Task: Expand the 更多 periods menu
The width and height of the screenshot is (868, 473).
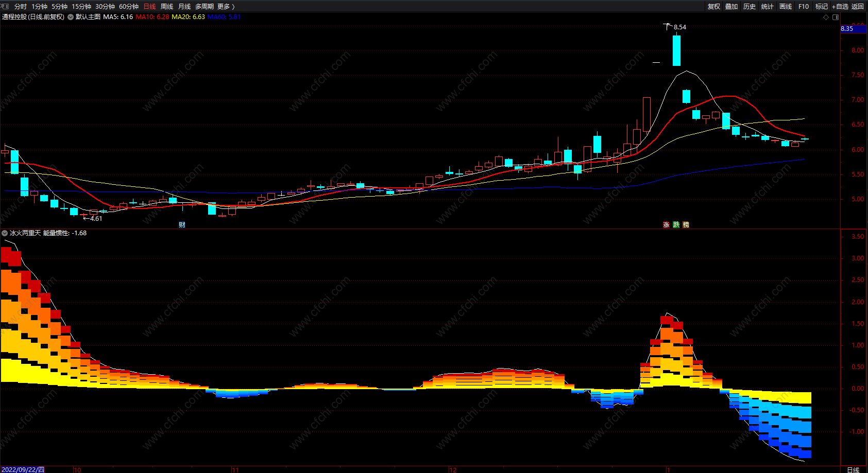Action: 226,7
